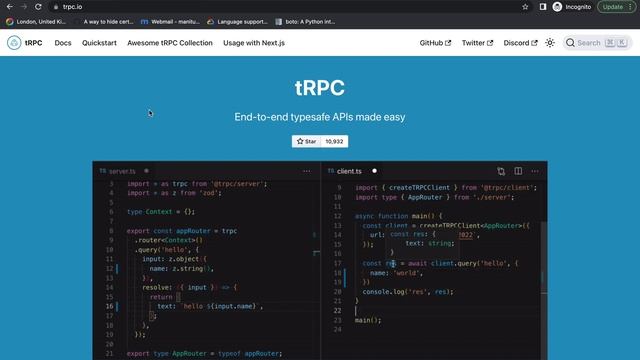
Task: Open the Docs nav item
Action: coord(63,43)
